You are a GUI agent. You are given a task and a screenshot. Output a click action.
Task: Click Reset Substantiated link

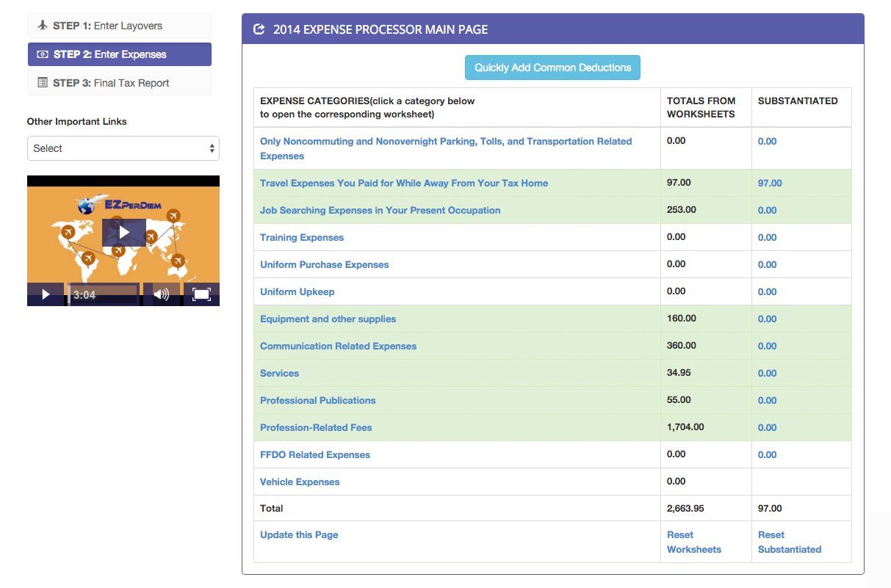click(x=789, y=542)
